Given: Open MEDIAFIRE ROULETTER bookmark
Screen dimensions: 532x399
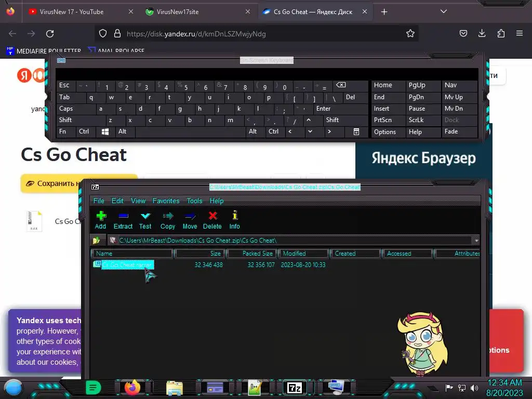Looking at the screenshot, I should point(44,51).
